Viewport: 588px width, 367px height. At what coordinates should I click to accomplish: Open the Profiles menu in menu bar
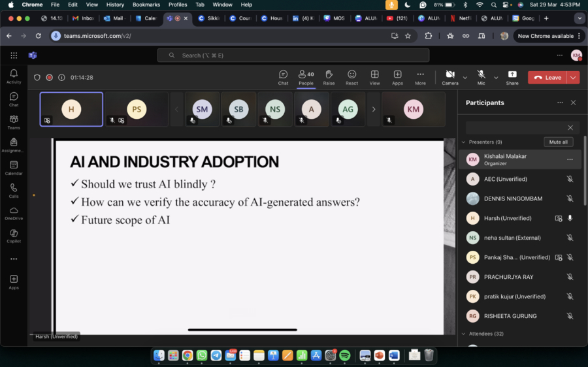178,5
